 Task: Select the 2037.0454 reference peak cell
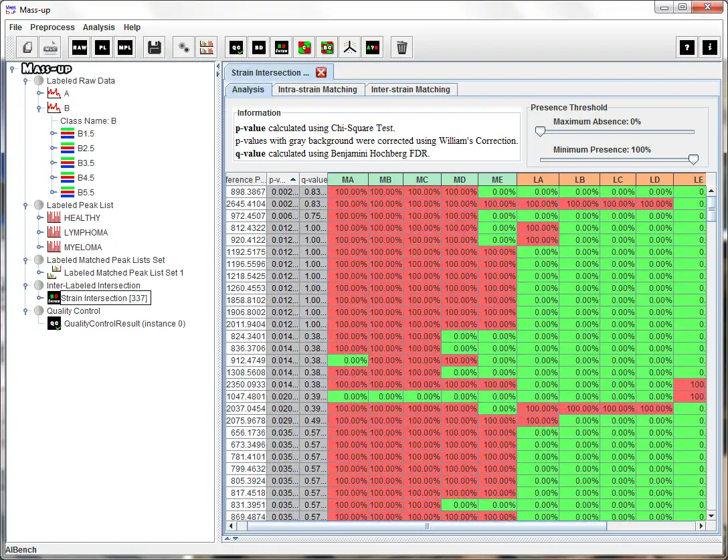point(246,409)
